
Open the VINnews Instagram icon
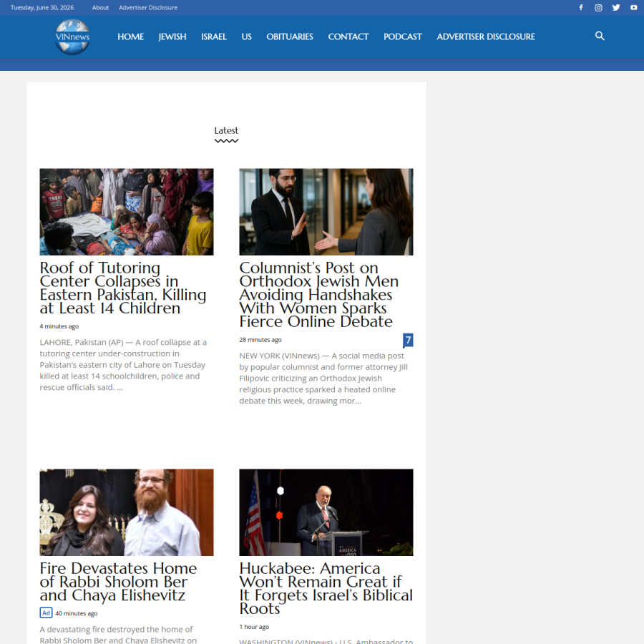598,7
